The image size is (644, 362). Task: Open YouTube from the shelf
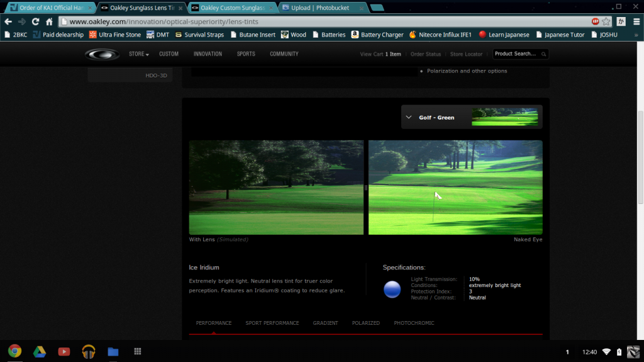pos(64,351)
